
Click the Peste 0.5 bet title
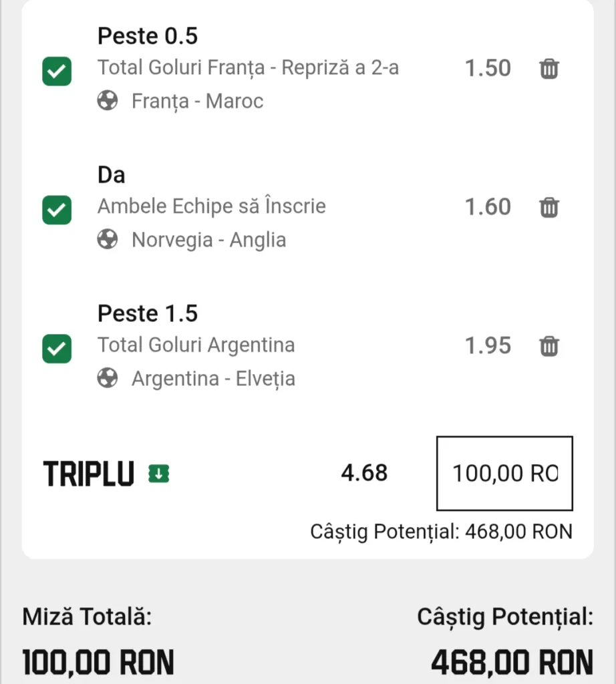point(148,36)
